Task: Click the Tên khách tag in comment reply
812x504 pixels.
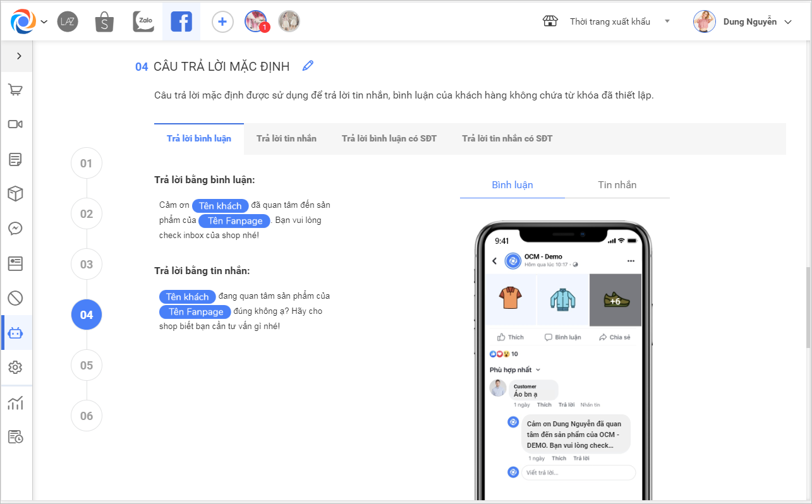Action: pos(221,206)
